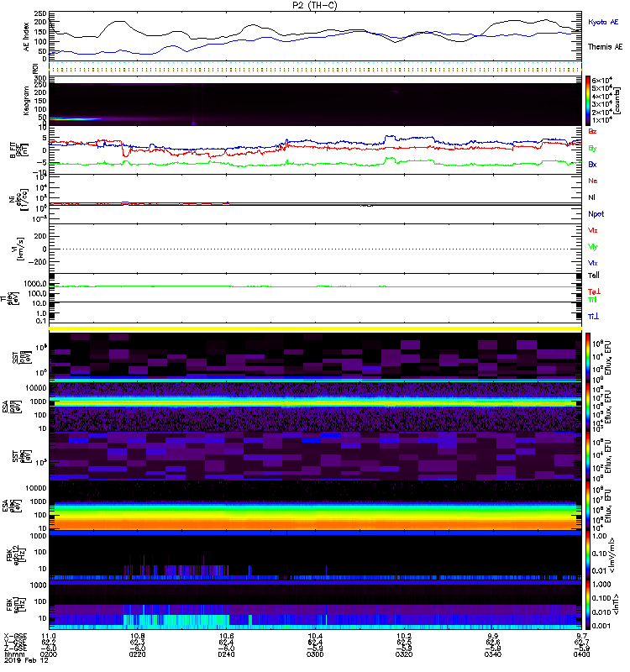The width and height of the screenshot is (630, 672).
Task: Click the green "Viy" velocity legend label
Action: click(x=592, y=247)
